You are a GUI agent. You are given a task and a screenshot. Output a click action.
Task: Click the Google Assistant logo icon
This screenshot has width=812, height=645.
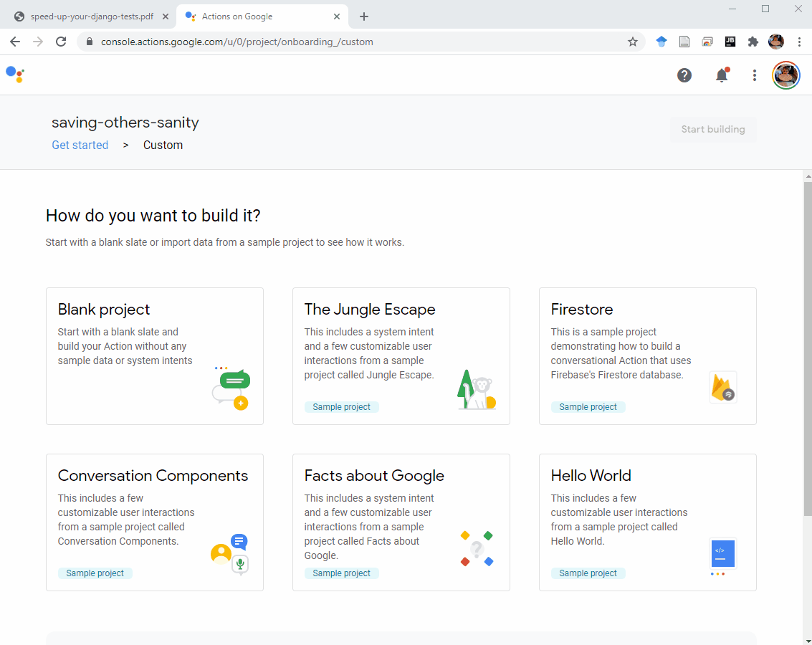pos(15,74)
